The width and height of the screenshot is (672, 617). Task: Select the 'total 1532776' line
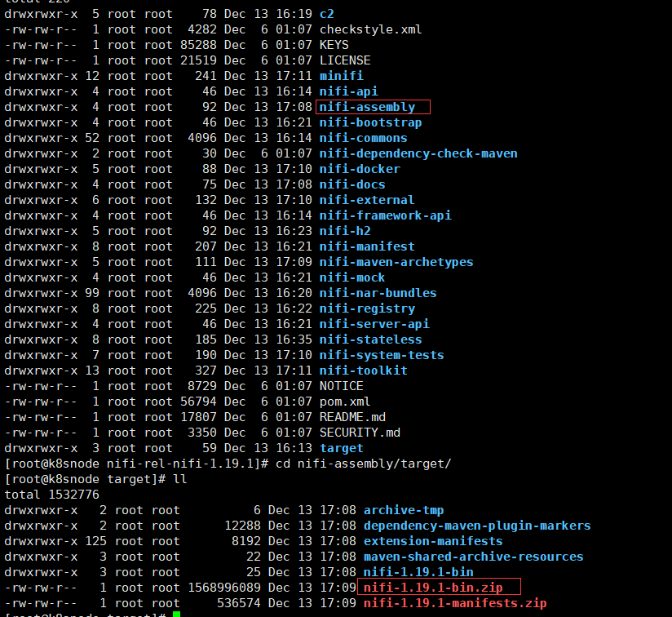coord(52,495)
